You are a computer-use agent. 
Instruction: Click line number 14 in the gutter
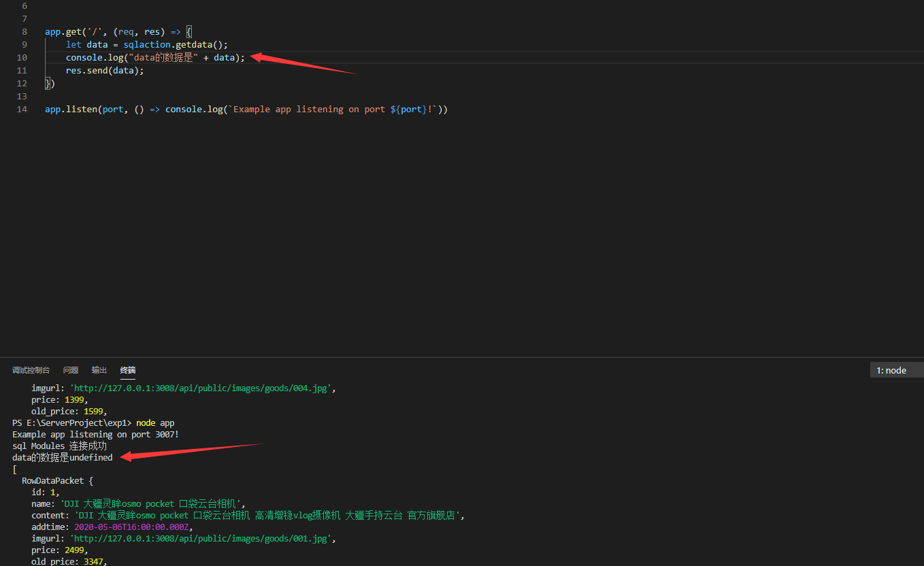pyautogui.click(x=22, y=110)
